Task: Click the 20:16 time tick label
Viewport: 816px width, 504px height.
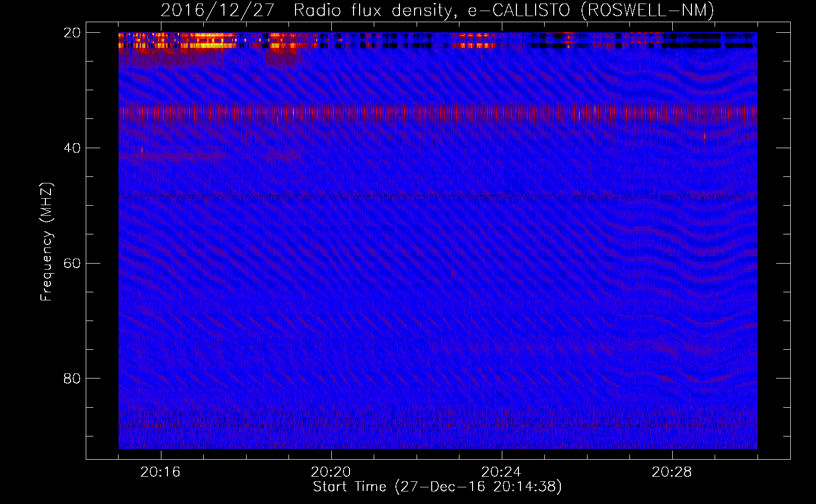Action: point(160,472)
